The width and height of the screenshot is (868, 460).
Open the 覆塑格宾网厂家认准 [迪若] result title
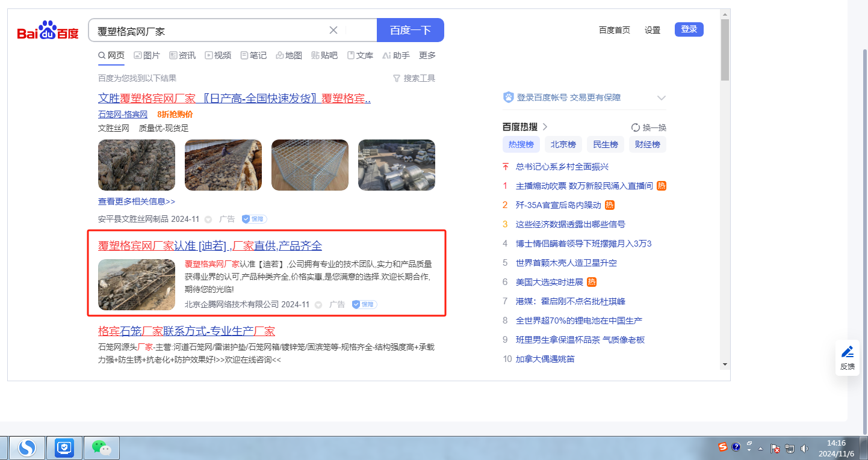(x=210, y=245)
